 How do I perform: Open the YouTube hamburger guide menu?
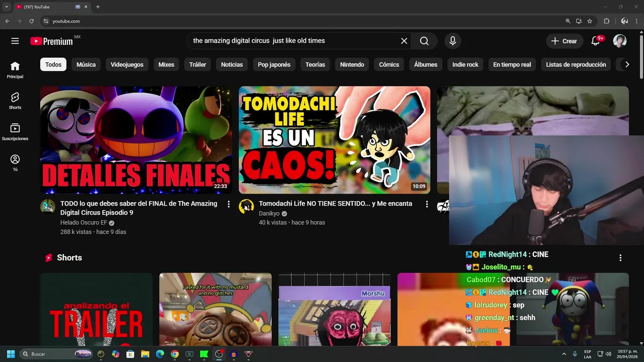15,41
